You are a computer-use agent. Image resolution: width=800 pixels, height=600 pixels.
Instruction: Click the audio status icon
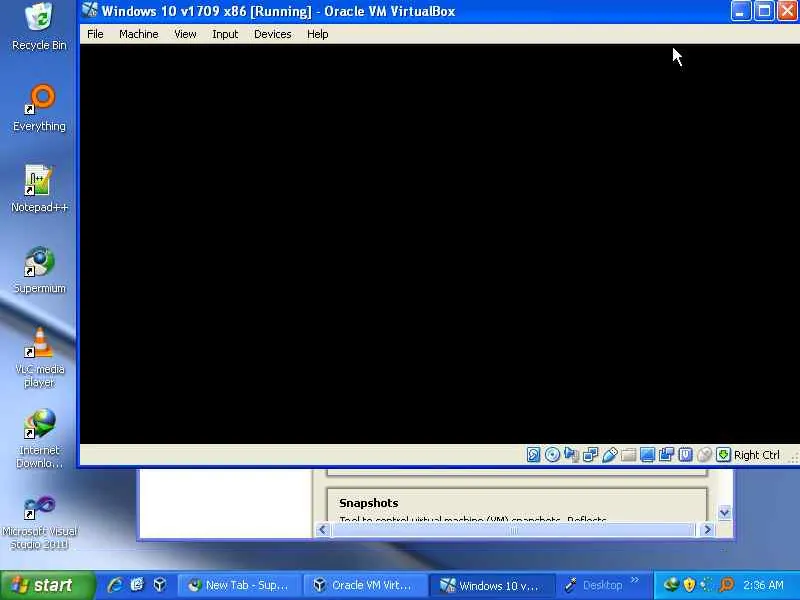[571, 455]
